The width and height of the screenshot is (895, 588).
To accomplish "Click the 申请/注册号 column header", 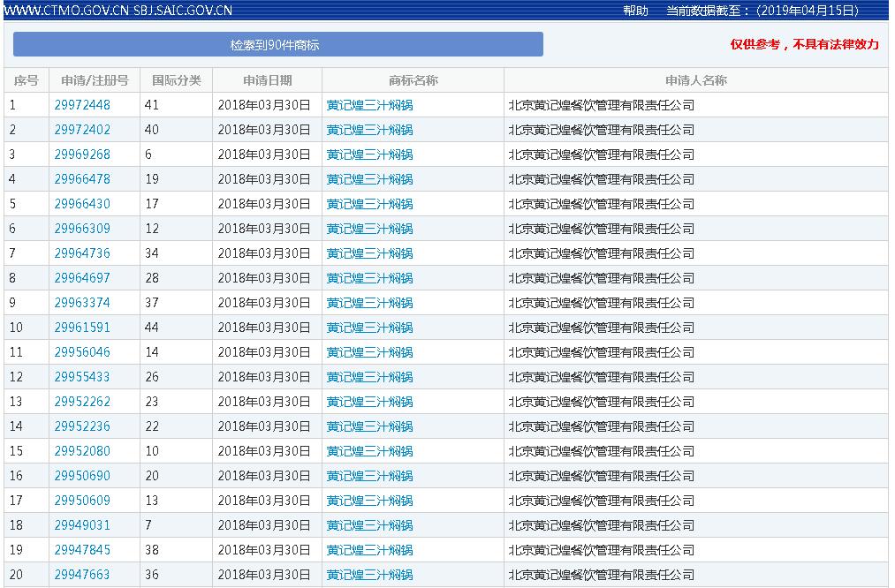I will pyautogui.click(x=95, y=80).
